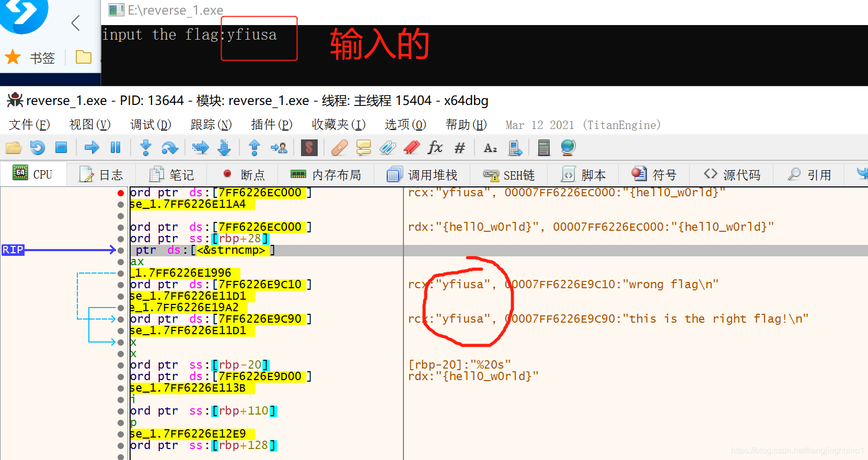This screenshot has width=868, height=460.
Task: Click the Pause execution icon
Action: point(115,148)
